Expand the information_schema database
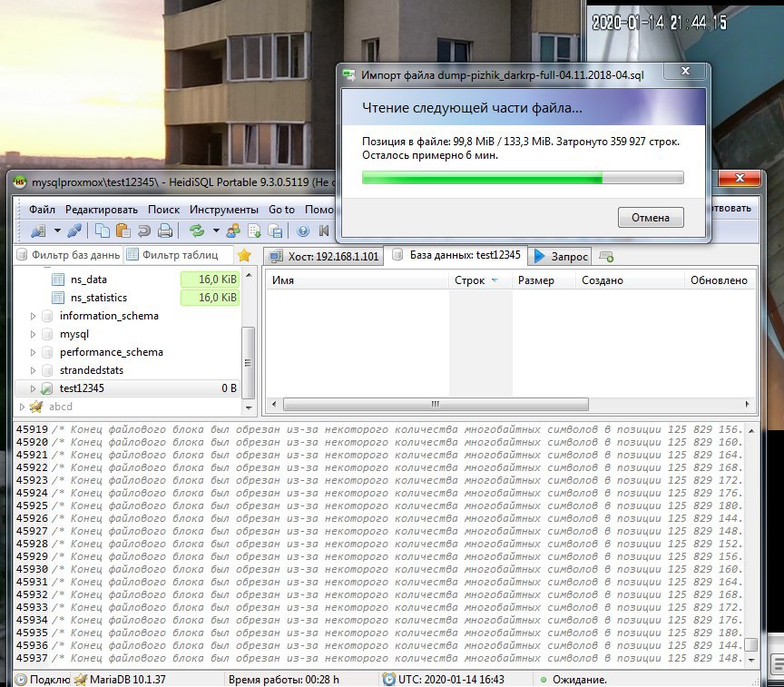Image resolution: width=784 pixels, height=687 pixels. click(33, 316)
